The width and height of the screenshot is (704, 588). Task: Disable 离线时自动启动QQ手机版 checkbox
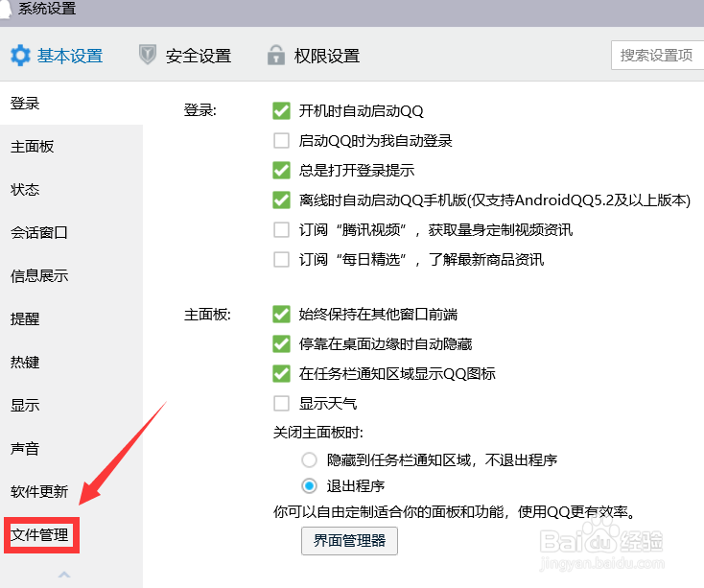[x=282, y=200]
